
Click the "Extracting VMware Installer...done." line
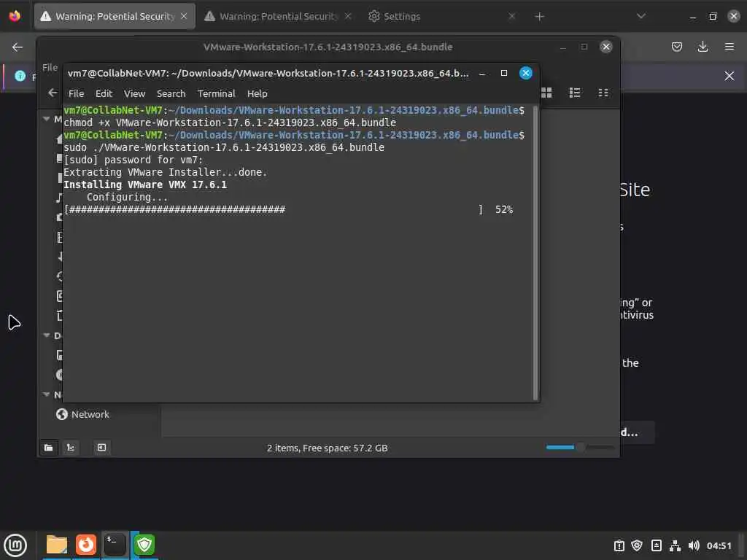pyautogui.click(x=166, y=172)
